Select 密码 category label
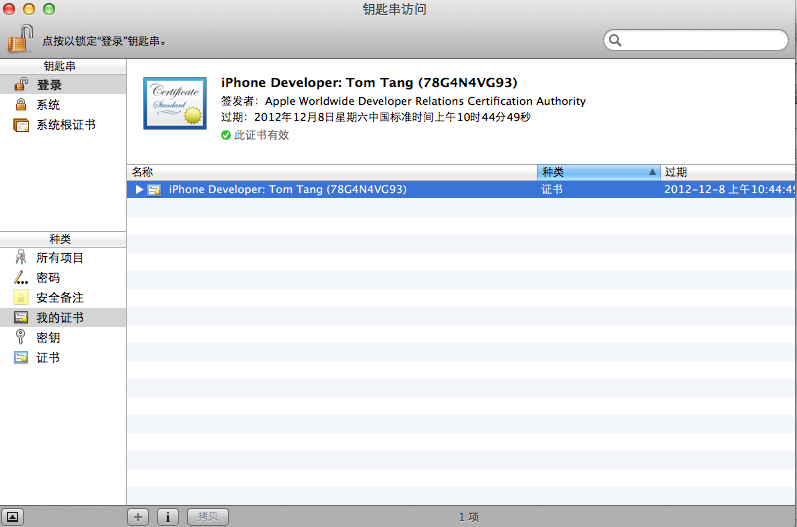The width and height of the screenshot is (797, 527). tap(48, 278)
